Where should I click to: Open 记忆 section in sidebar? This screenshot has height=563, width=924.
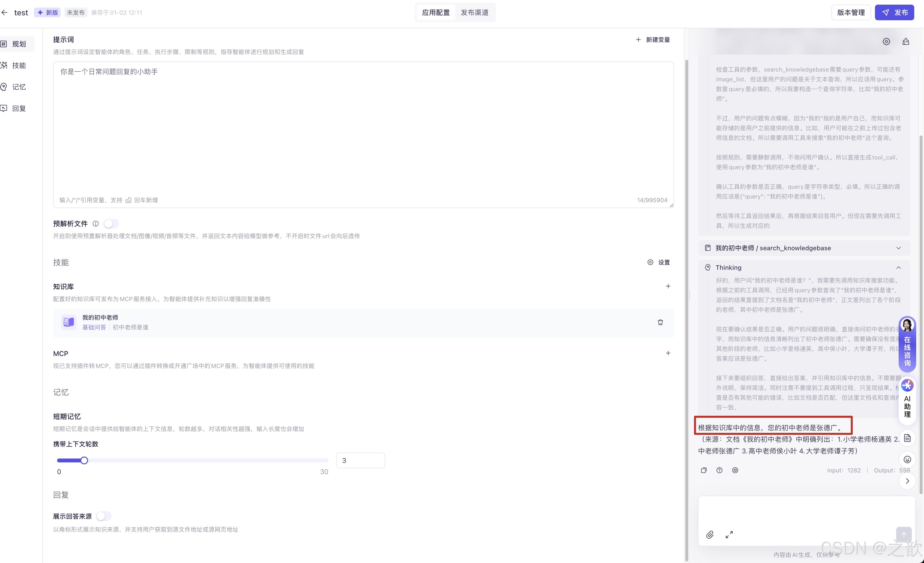(19, 87)
